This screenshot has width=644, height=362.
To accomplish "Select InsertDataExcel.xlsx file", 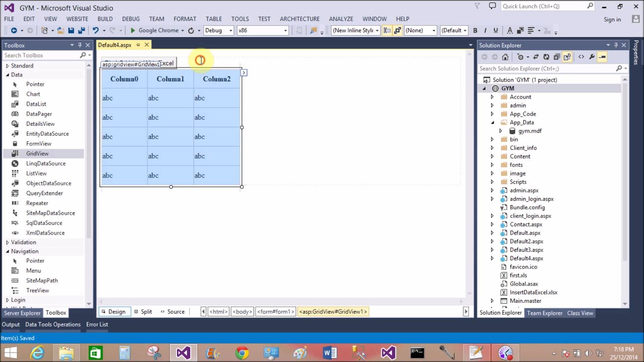I will point(533,292).
